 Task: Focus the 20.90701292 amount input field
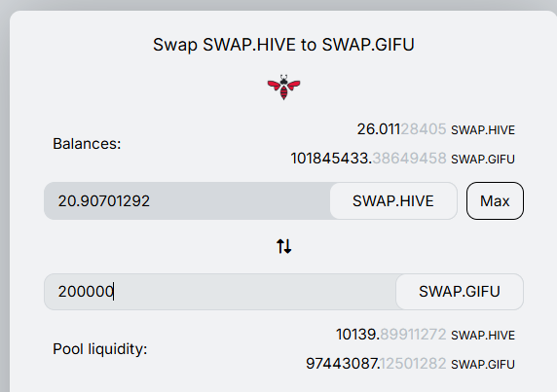click(x=187, y=201)
